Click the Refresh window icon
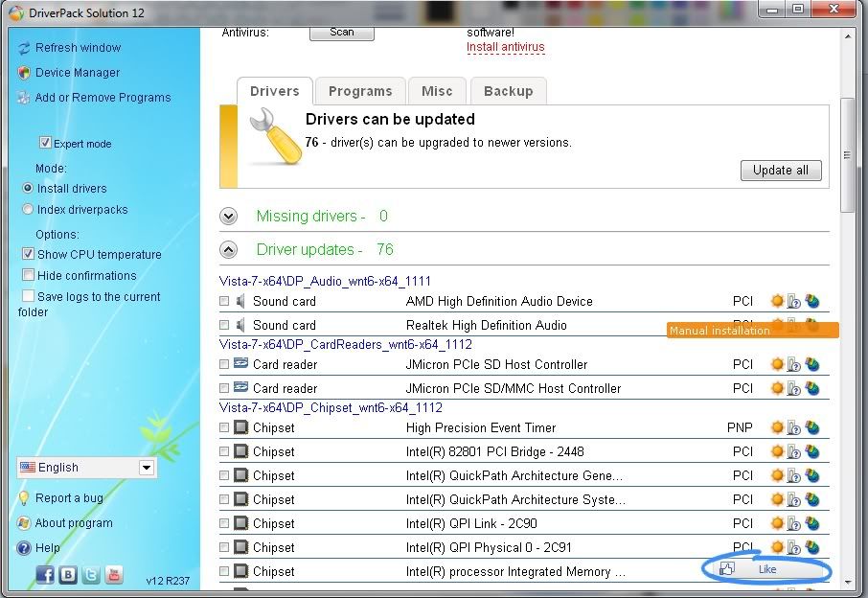The image size is (868, 598). pyautogui.click(x=24, y=48)
